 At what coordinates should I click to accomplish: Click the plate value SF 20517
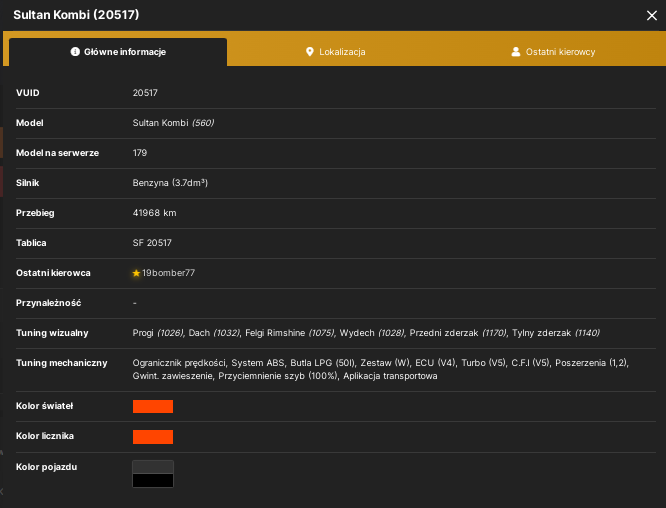pyautogui.click(x=152, y=243)
